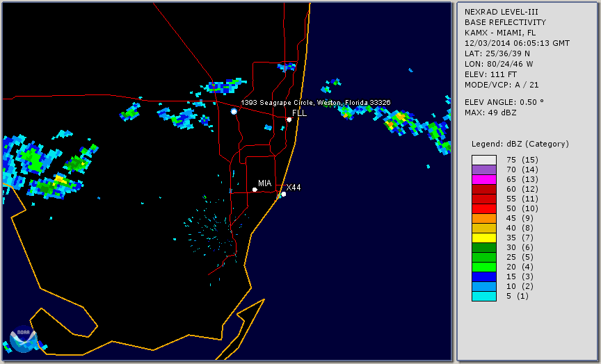Click the 'NEXRAD LEVEL-III' heading text
Viewport: 601px width, 364px height.
click(502, 13)
